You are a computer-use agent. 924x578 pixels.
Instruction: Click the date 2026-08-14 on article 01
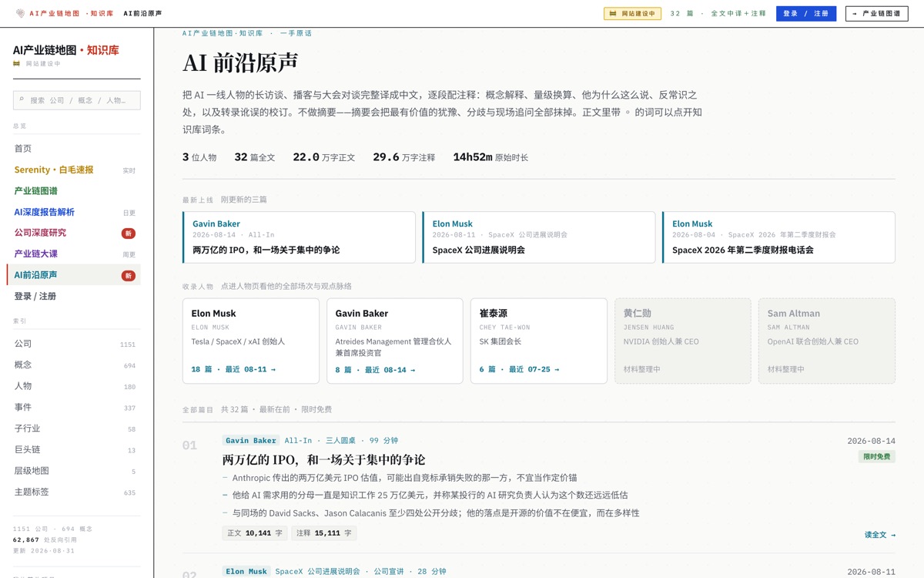(x=872, y=441)
